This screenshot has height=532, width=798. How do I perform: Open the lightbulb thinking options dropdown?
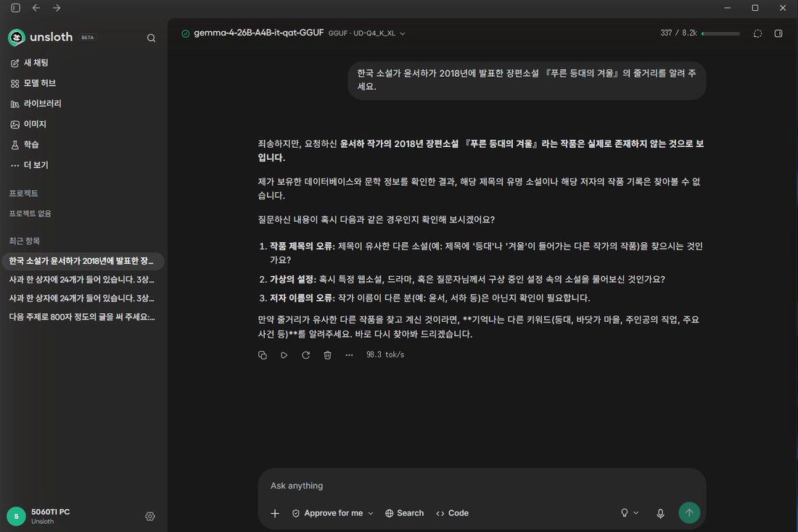[630, 513]
